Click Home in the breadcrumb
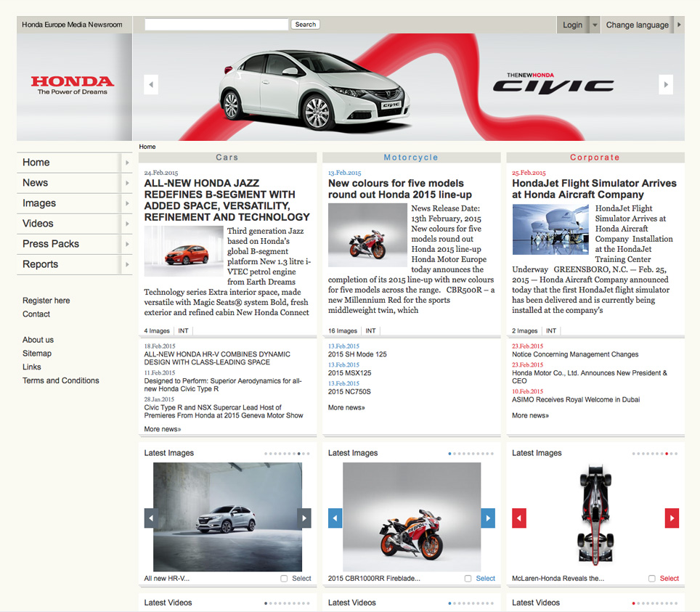The width and height of the screenshot is (700, 612). pos(147,147)
